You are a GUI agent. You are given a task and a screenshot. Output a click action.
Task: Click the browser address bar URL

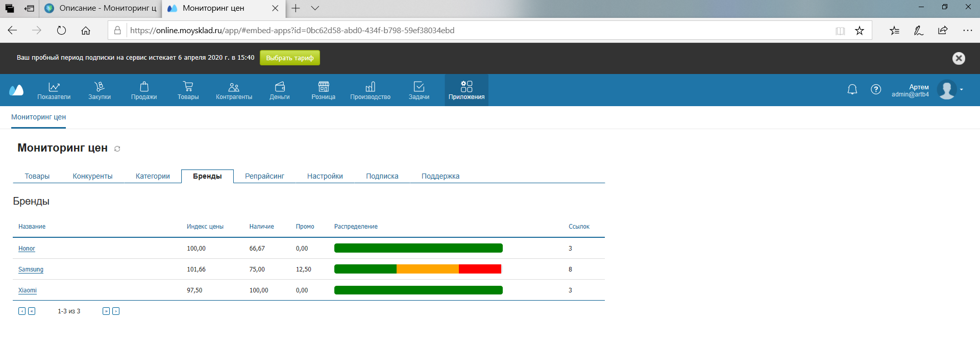coord(292,31)
